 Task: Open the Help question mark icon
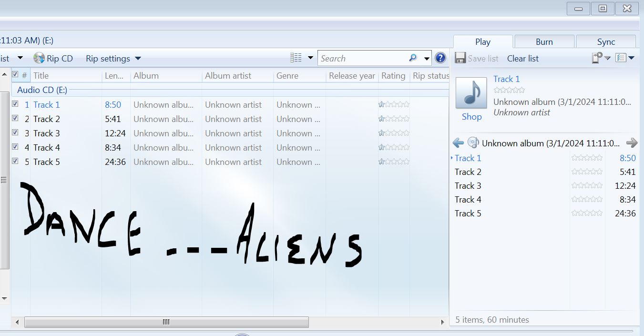coord(440,58)
